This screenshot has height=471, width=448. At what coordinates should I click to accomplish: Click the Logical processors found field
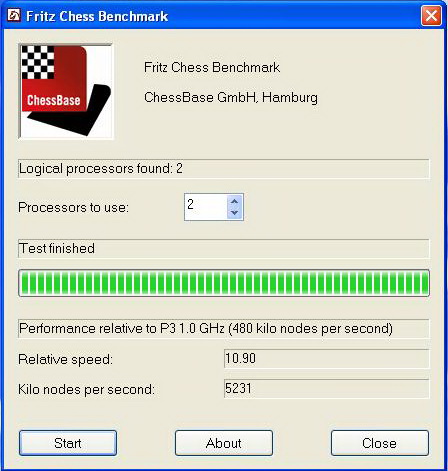tap(224, 169)
